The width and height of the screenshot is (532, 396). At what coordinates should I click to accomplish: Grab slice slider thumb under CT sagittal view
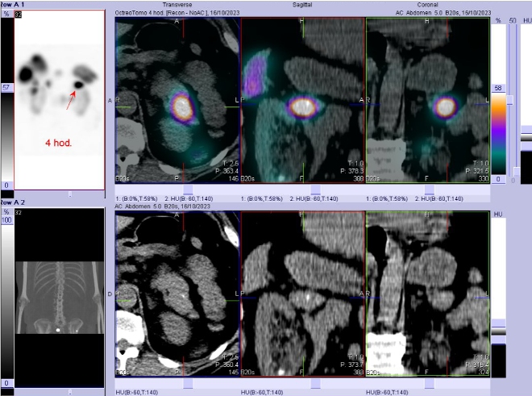pyautogui.click(x=315, y=383)
